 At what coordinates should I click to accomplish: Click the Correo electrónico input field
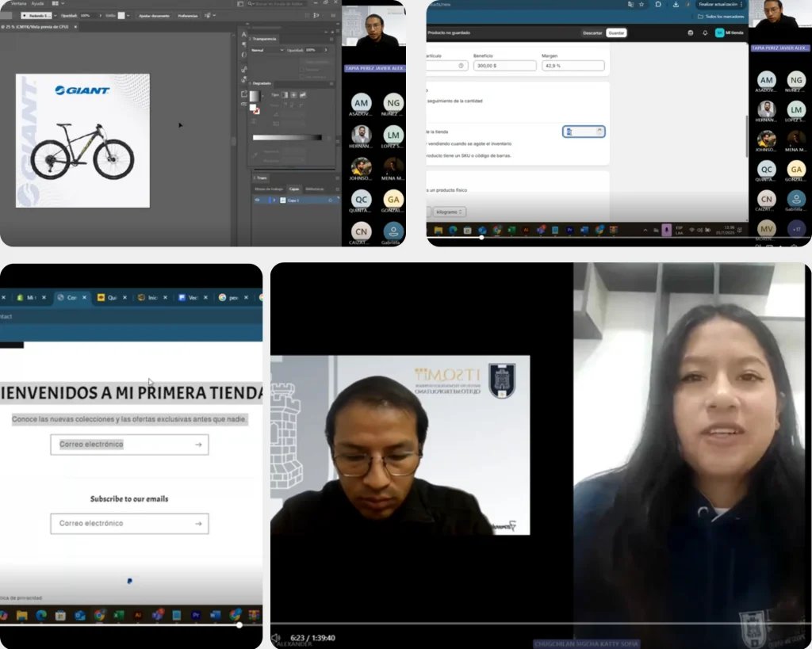click(x=129, y=445)
